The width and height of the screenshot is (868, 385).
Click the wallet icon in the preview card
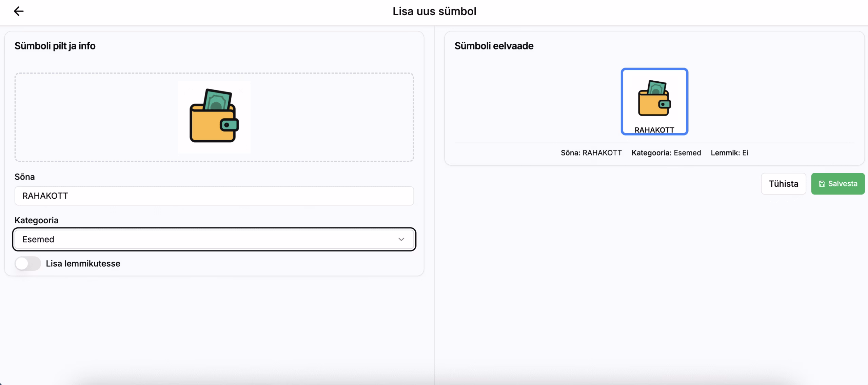point(654,98)
